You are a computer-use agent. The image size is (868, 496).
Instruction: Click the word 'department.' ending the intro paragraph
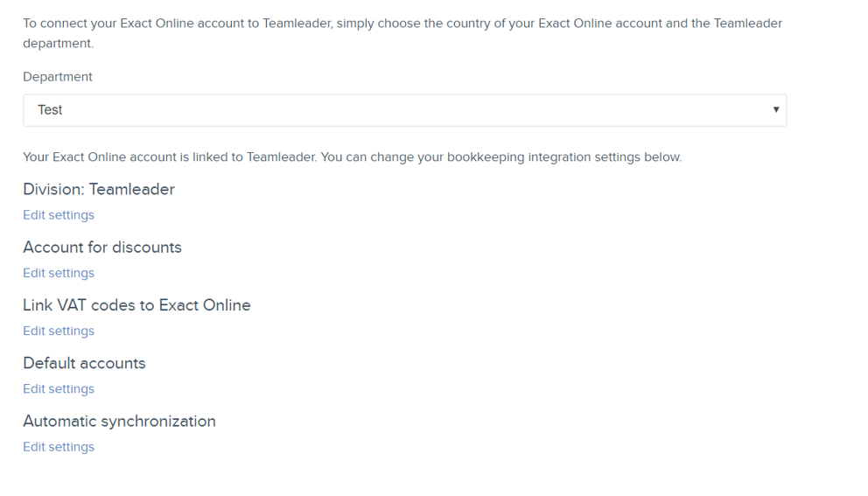(58, 43)
